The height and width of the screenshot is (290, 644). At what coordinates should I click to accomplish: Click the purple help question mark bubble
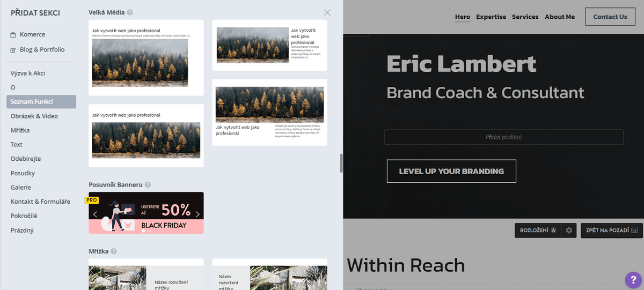tap(633, 279)
